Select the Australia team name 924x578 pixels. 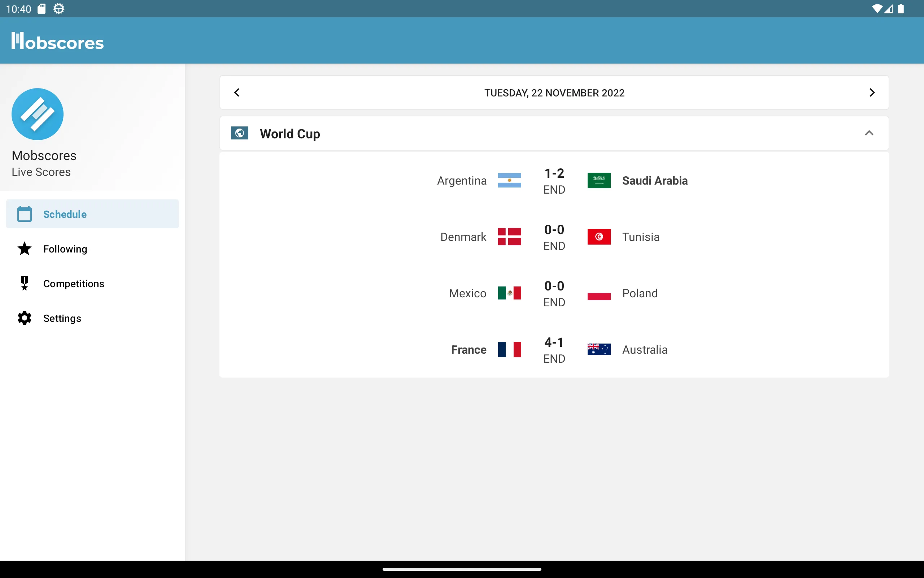click(645, 349)
